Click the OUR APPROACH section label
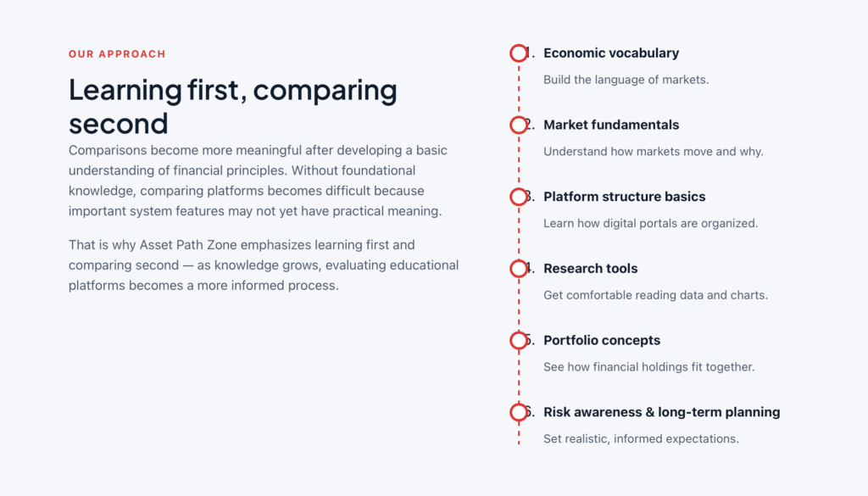The width and height of the screenshot is (868, 496). coord(117,54)
